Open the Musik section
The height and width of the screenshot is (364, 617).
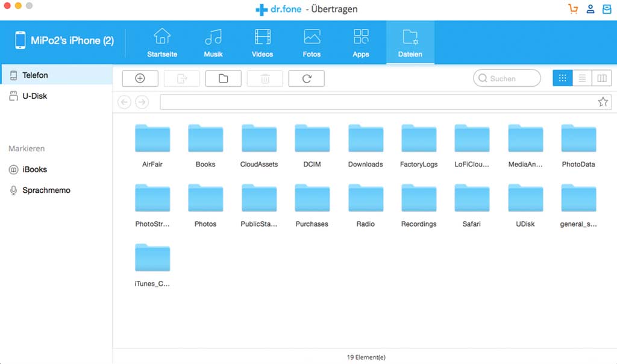(x=213, y=41)
